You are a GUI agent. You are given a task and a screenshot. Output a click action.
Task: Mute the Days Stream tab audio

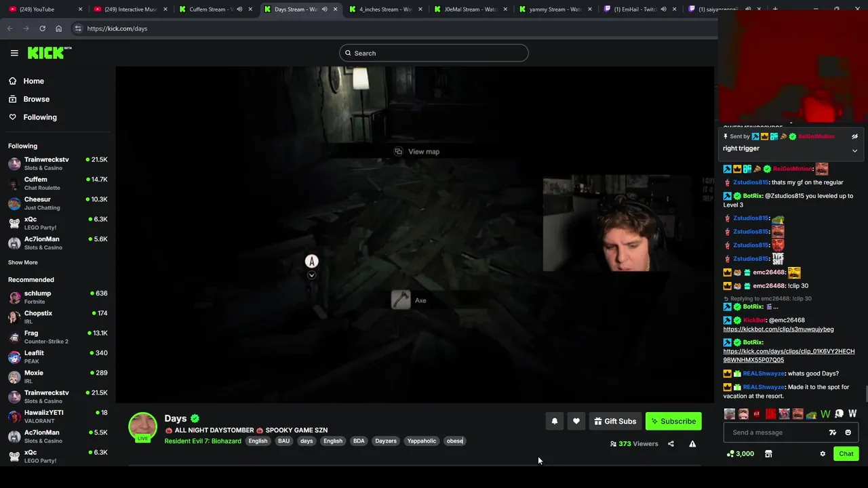coord(324,9)
